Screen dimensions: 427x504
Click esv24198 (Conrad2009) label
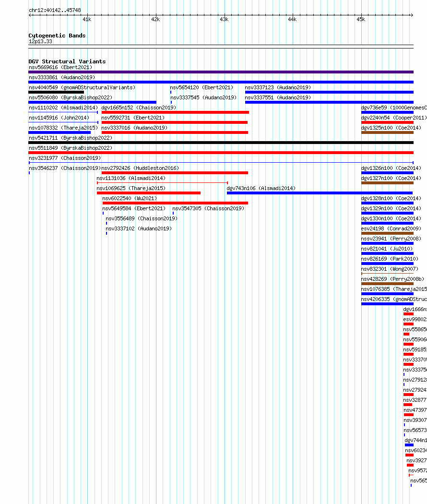(x=391, y=228)
